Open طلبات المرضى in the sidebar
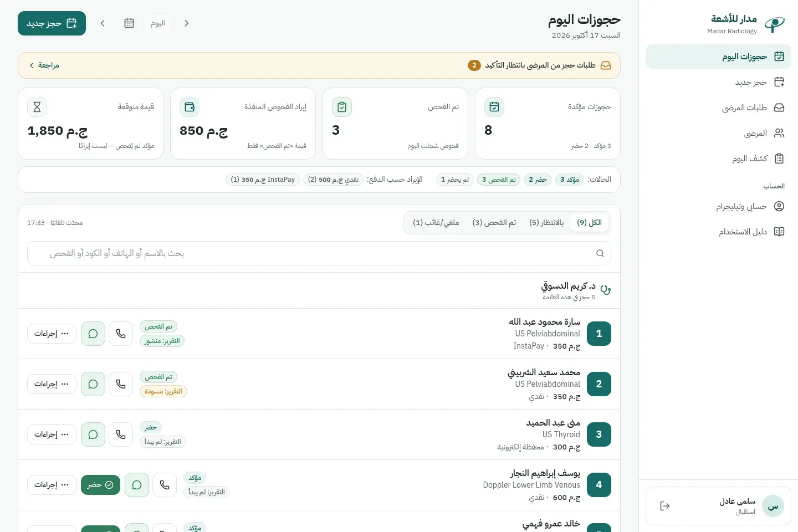798x532 pixels. [x=718, y=108]
